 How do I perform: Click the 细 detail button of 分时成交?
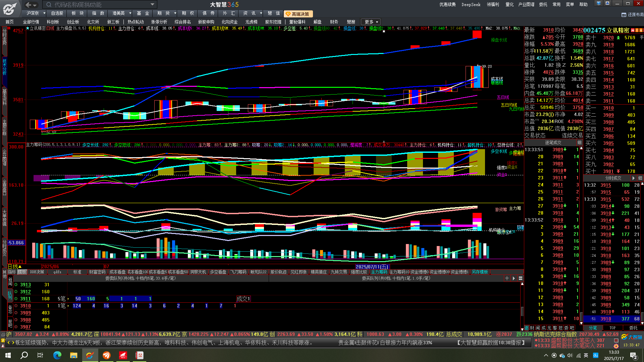640,178
